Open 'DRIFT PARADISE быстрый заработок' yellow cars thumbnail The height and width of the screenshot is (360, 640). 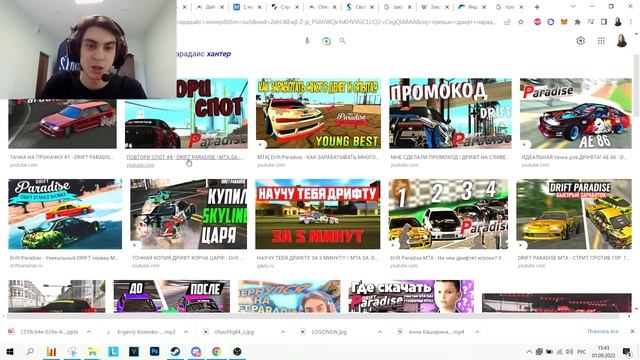tap(574, 214)
